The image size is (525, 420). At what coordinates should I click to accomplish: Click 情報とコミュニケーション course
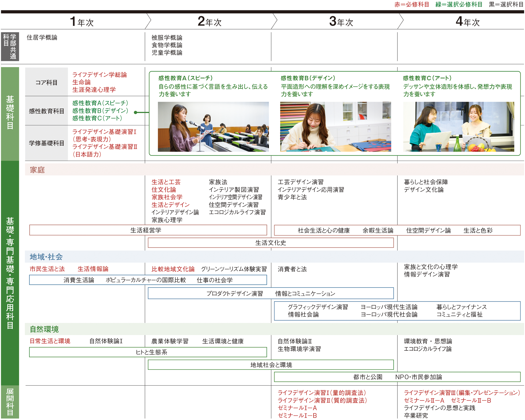tap(305, 293)
